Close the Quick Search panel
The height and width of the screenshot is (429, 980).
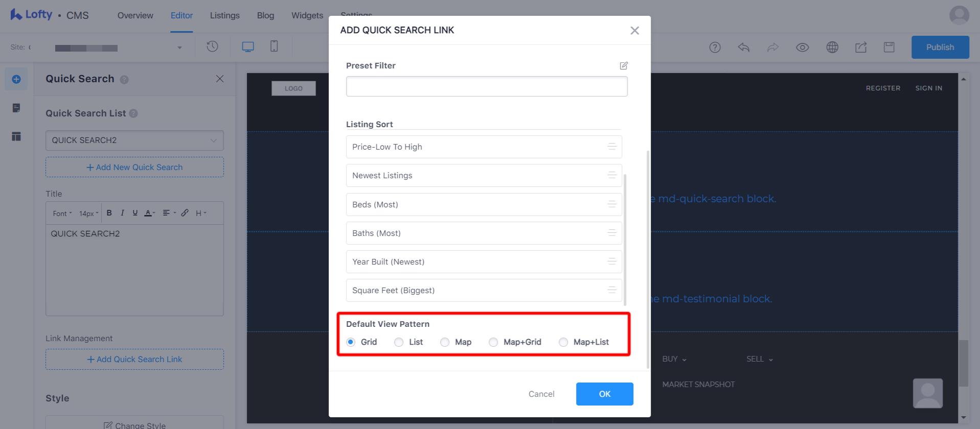(220, 79)
